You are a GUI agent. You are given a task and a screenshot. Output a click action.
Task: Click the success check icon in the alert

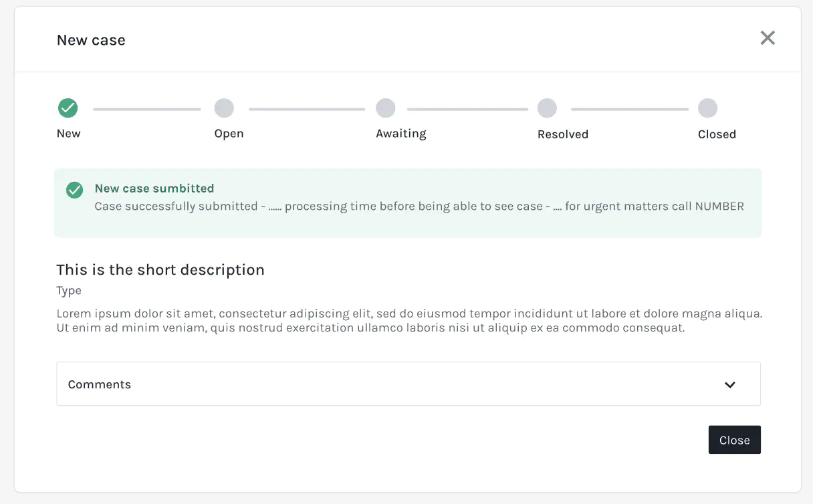point(74,190)
